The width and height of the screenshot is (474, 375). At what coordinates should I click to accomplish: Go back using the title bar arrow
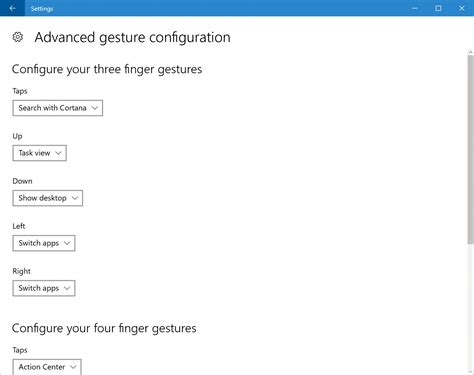tap(12, 8)
